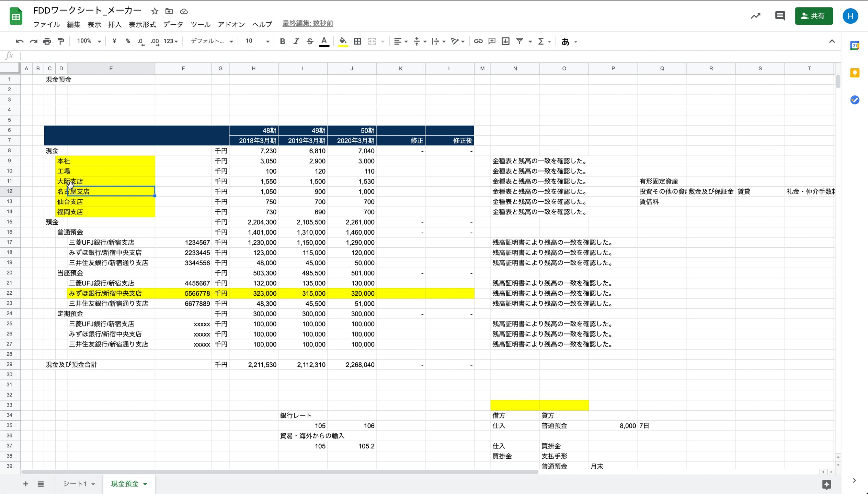
Task: Toggle italic formatting
Action: (296, 41)
